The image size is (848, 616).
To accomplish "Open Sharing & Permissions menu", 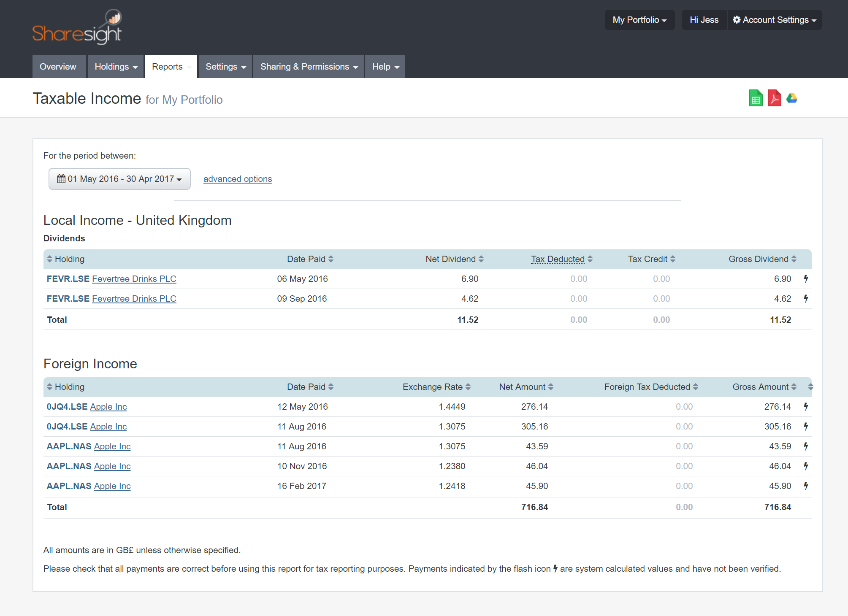I will (309, 67).
